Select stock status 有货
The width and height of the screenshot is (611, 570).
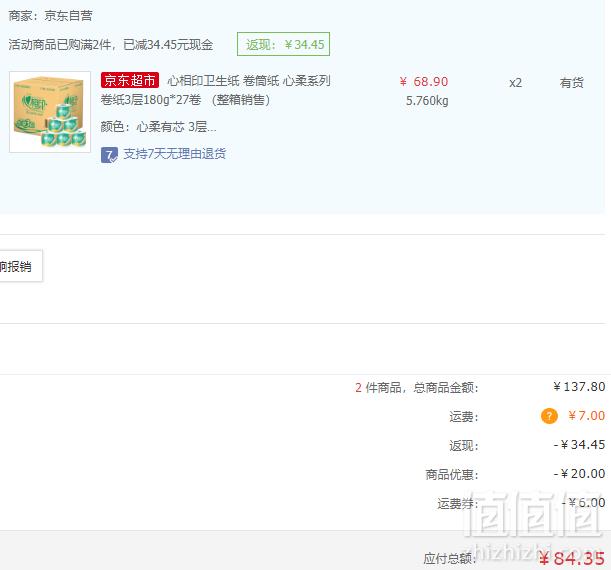tap(572, 83)
